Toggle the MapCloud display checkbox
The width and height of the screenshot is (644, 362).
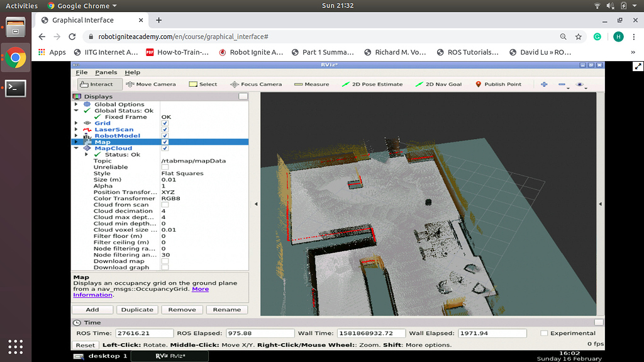pyautogui.click(x=165, y=148)
